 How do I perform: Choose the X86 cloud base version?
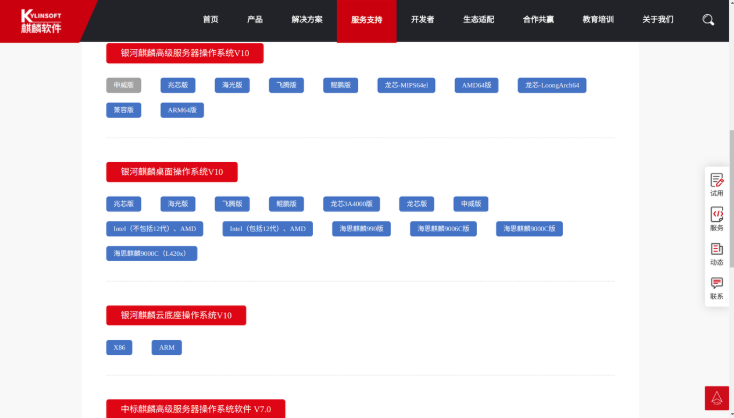point(119,348)
